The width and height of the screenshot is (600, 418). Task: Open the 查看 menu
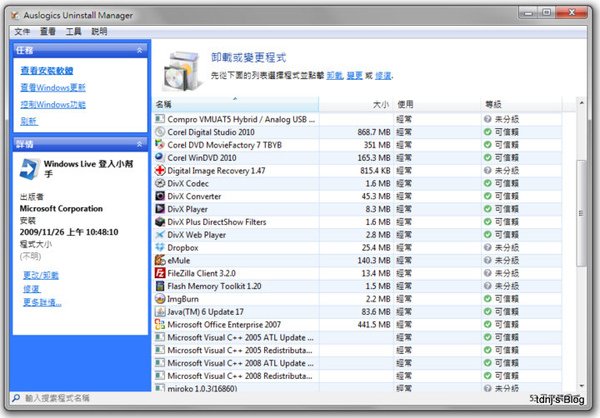(x=48, y=31)
